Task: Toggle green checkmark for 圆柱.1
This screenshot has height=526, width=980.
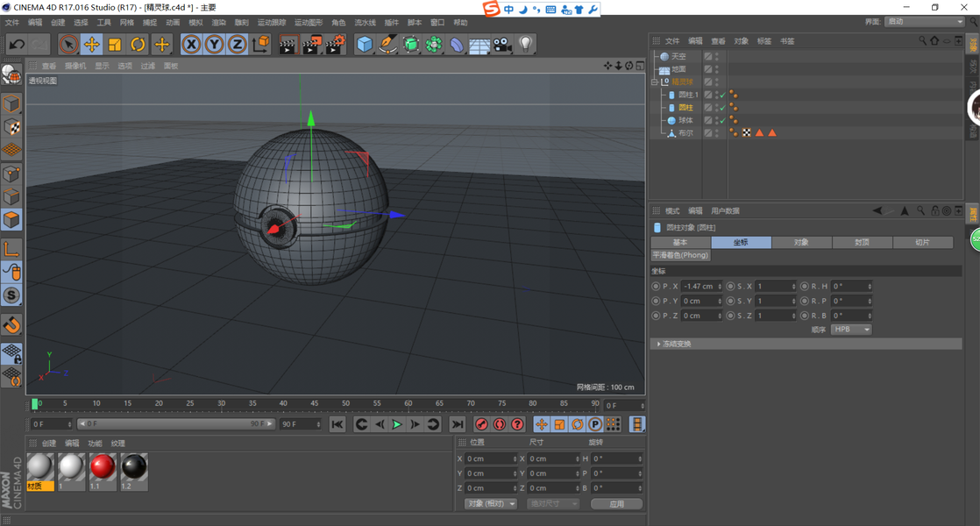Action: tap(722, 95)
